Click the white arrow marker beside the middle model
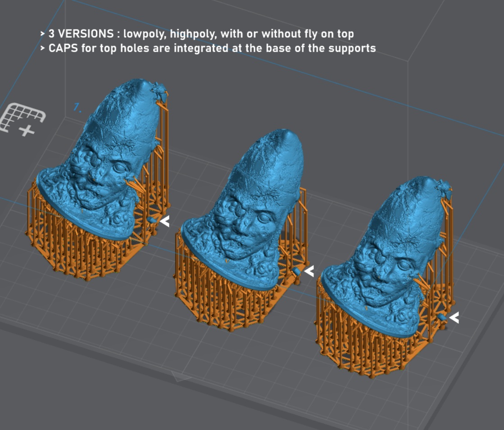Viewport: 504px width, 430px height. pyautogui.click(x=309, y=271)
